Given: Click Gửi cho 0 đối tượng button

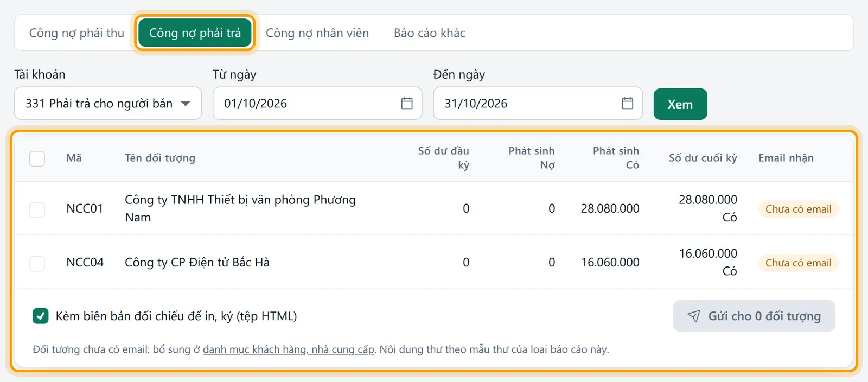Looking at the screenshot, I should click(754, 316).
